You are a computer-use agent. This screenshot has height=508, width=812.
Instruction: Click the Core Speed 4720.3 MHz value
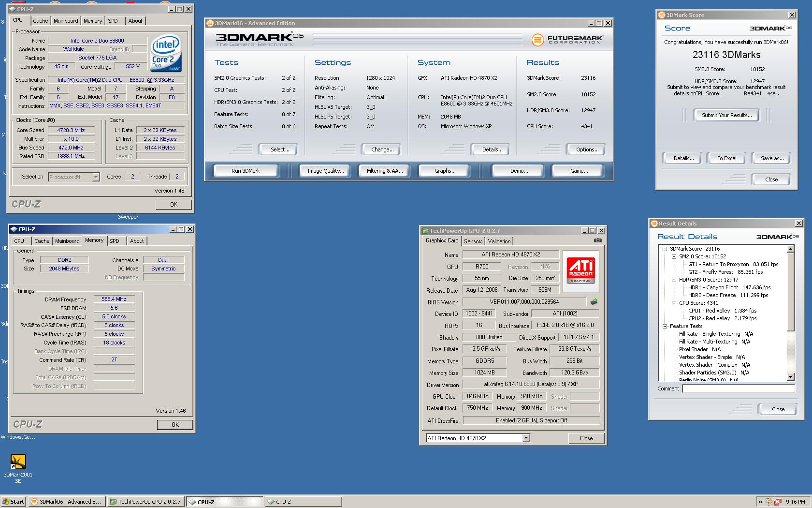[x=71, y=130]
